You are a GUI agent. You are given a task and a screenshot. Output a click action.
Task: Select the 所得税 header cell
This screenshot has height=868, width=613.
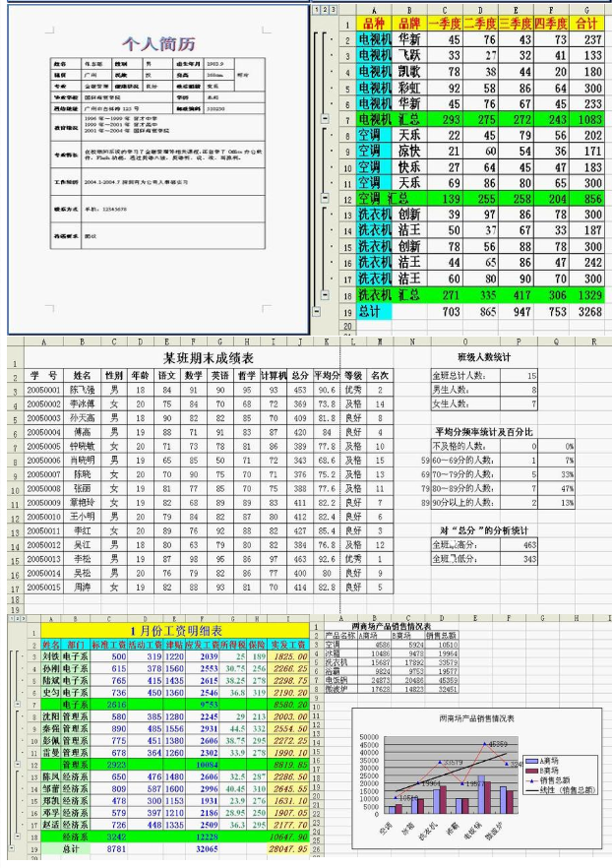(233, 645)
